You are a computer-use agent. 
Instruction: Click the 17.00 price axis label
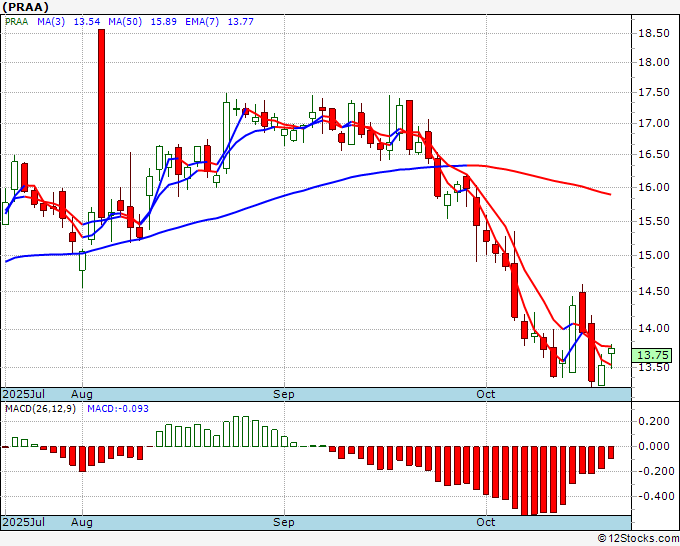tap(654, 123)
